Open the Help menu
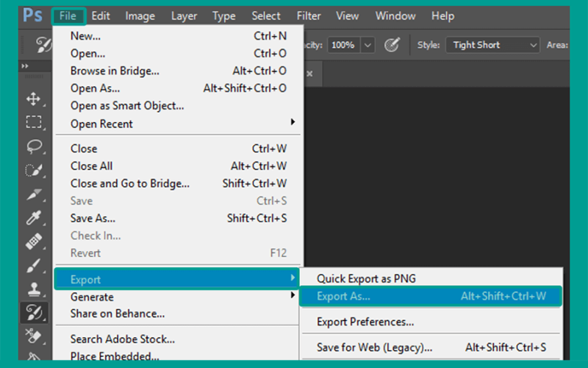 (x=442, y=15)
